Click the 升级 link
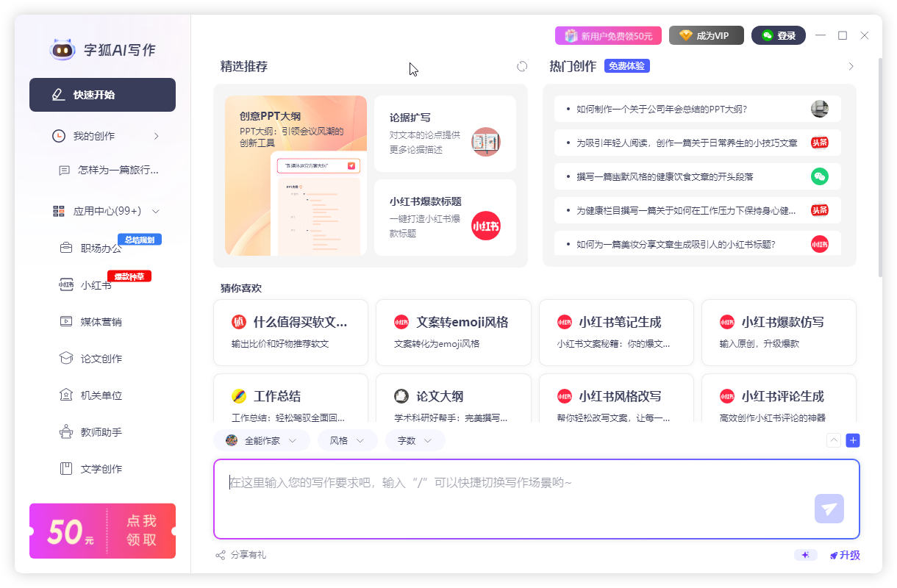This screenshot has width=897, height=588. tap(846, 555)
